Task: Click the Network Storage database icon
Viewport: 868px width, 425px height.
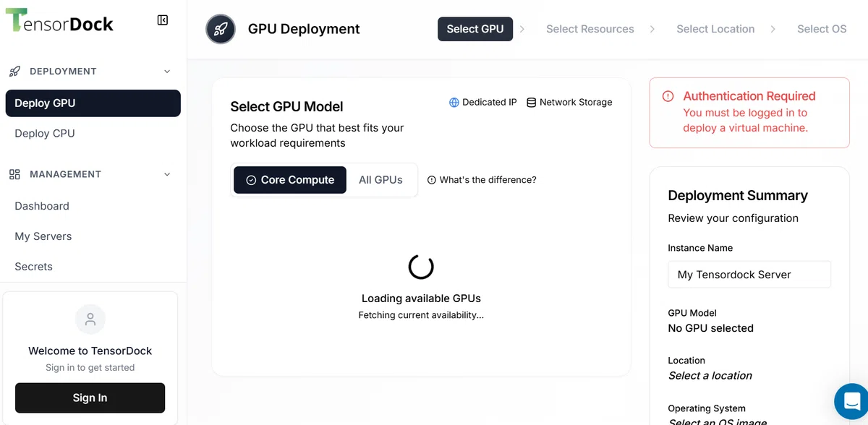Action: coord(531,103)
